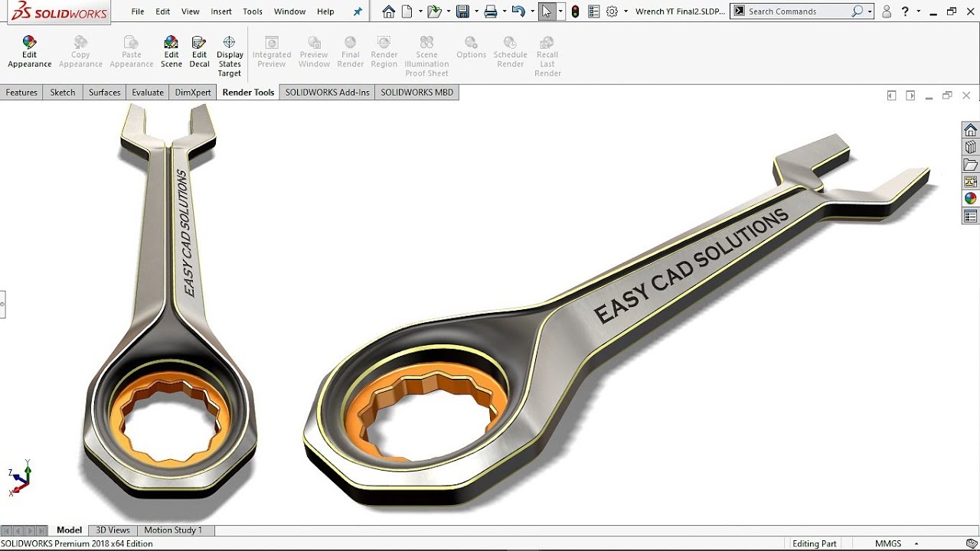Open Design Library in the task pane

(971, 147)
